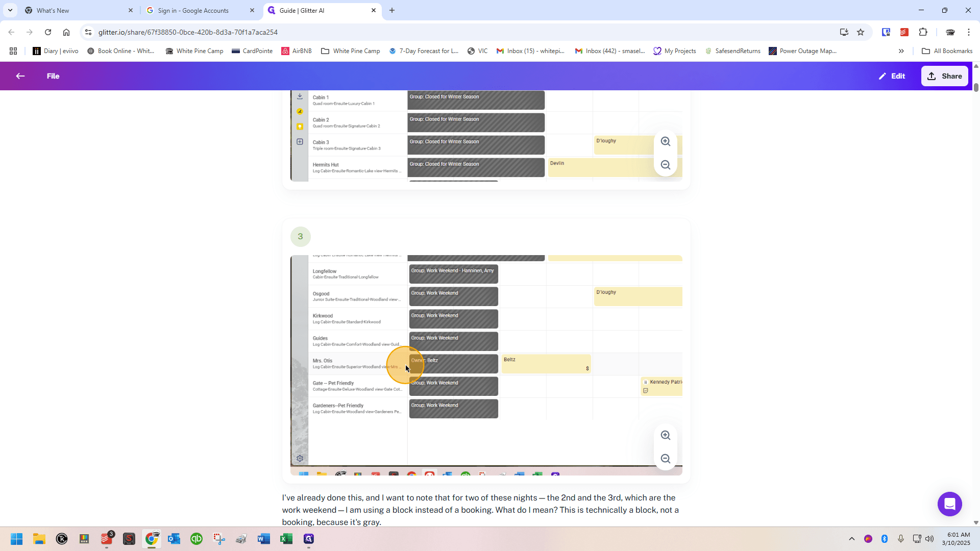Go back using Glitter's back arrow
This screenshot has width=980, height=551.
(20, 76)
